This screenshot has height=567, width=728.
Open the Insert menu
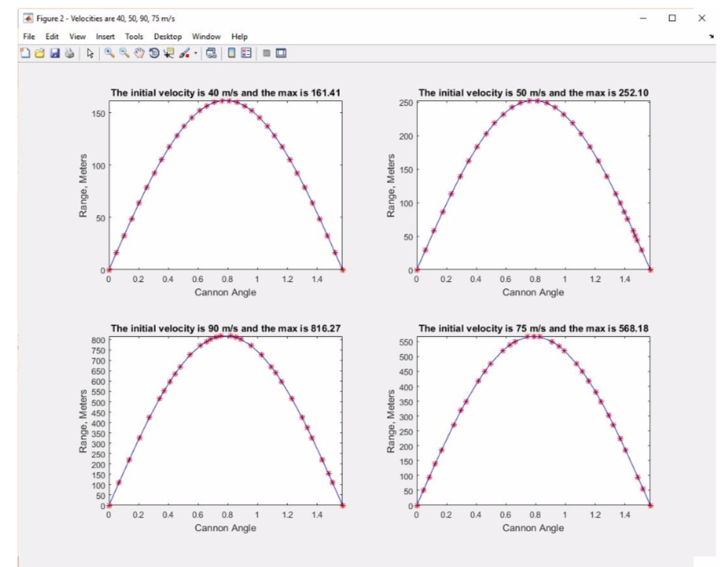click(106, 36)
